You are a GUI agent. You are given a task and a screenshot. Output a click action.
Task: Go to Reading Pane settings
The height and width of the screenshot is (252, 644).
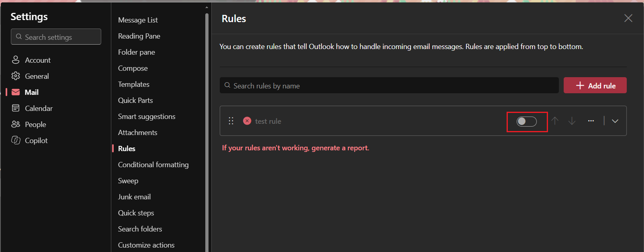[139, 36]
